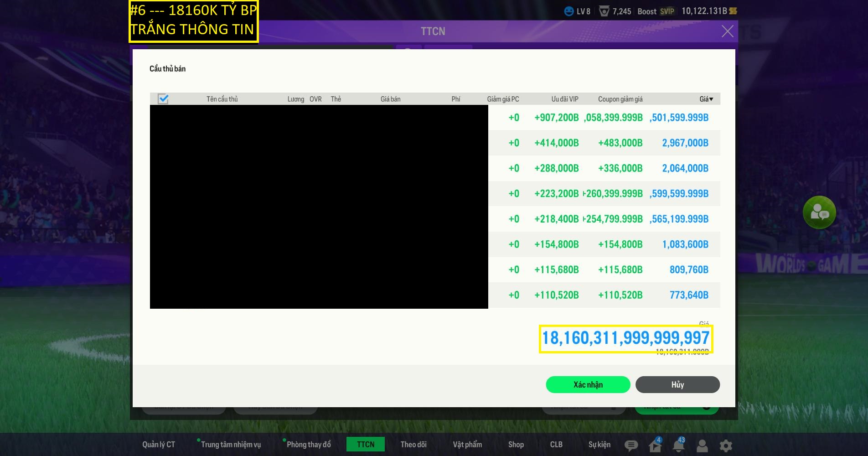The width and height of the screenshot is (868, 456).
Task: Open the Theo dõi menu
Action: [413, 444]
